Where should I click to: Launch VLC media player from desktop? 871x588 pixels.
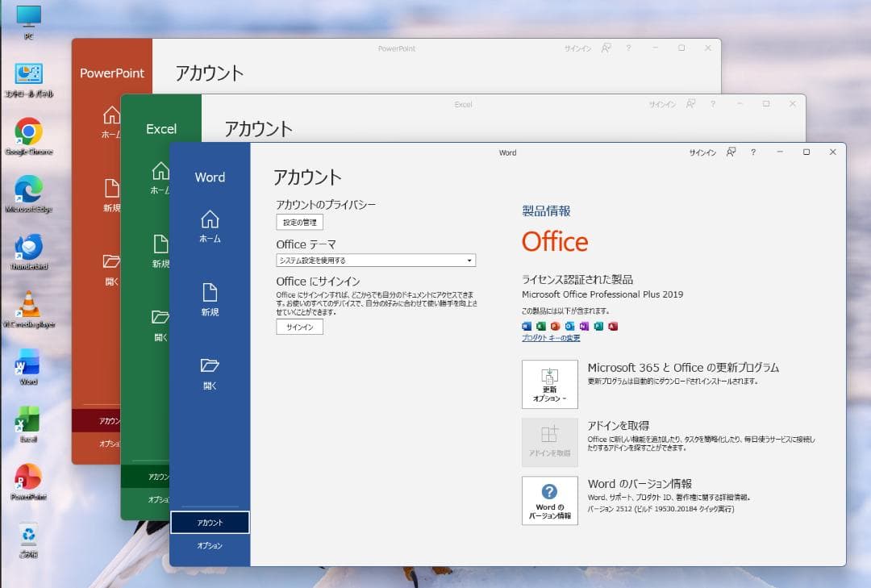29,309
